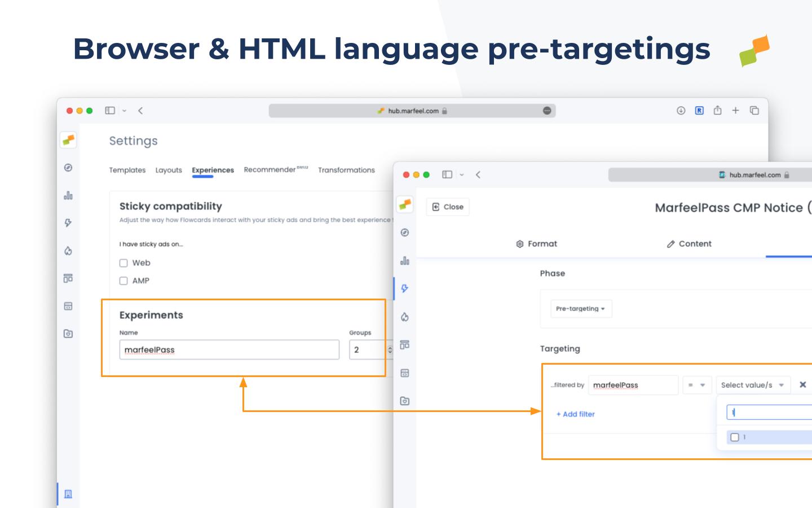Select the dashboard layout icon in the sidebar

point(68,279)
